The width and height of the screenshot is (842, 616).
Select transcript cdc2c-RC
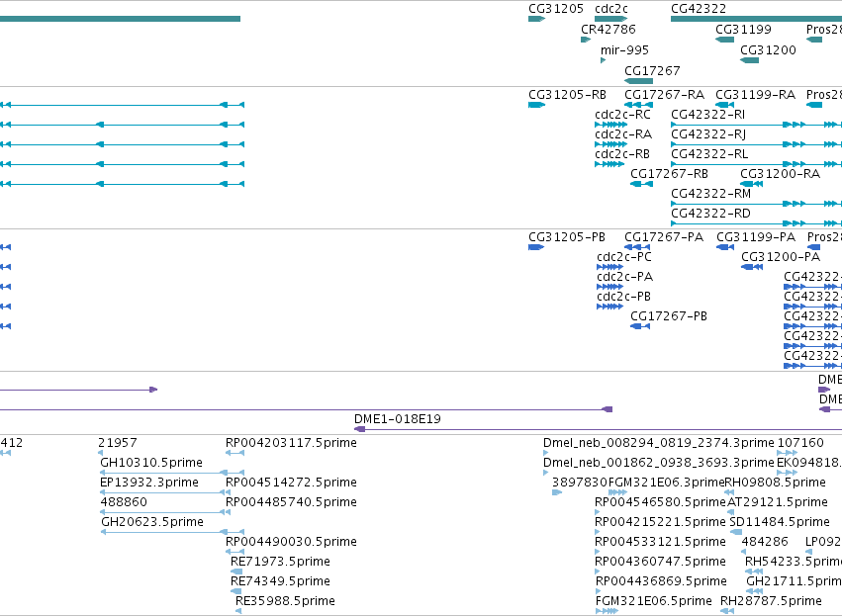[623, 115]
